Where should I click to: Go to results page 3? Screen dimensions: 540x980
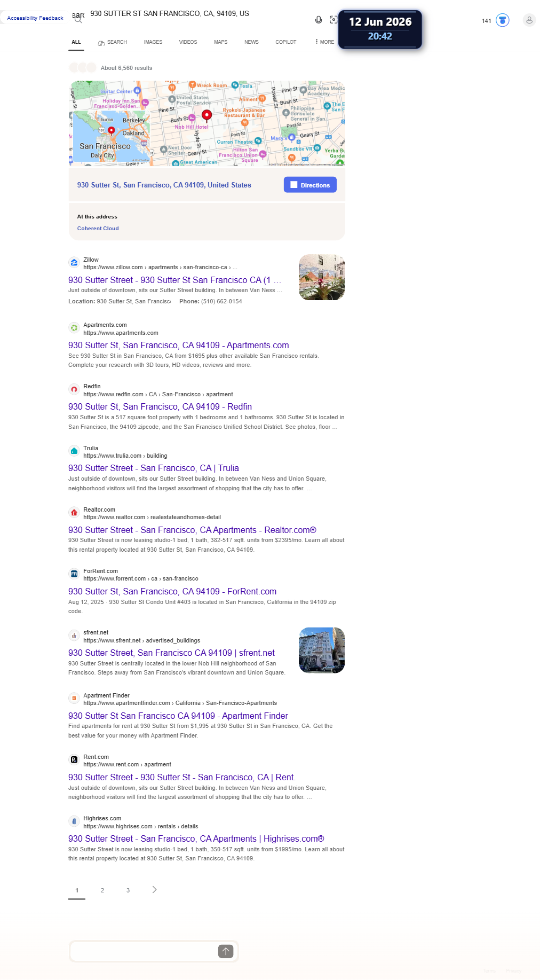128,890
